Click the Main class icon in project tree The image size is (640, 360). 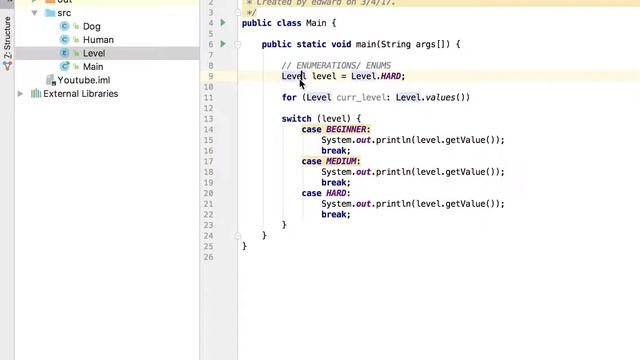(x=64, y=67)
